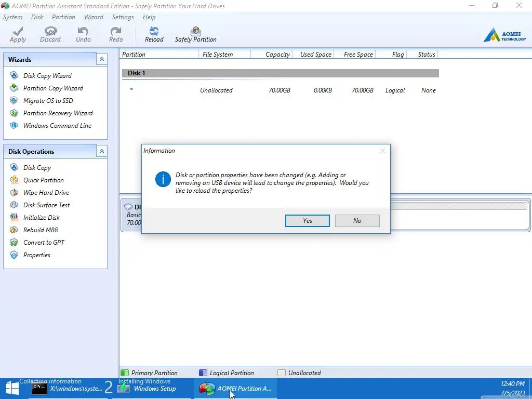Open the Wizard menu

click(x=94, y=17)
